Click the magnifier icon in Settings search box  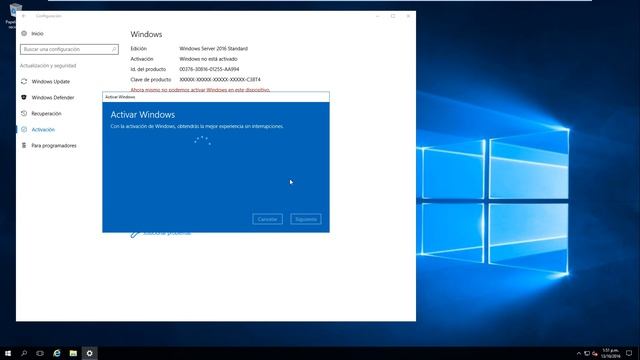point(114,49)
